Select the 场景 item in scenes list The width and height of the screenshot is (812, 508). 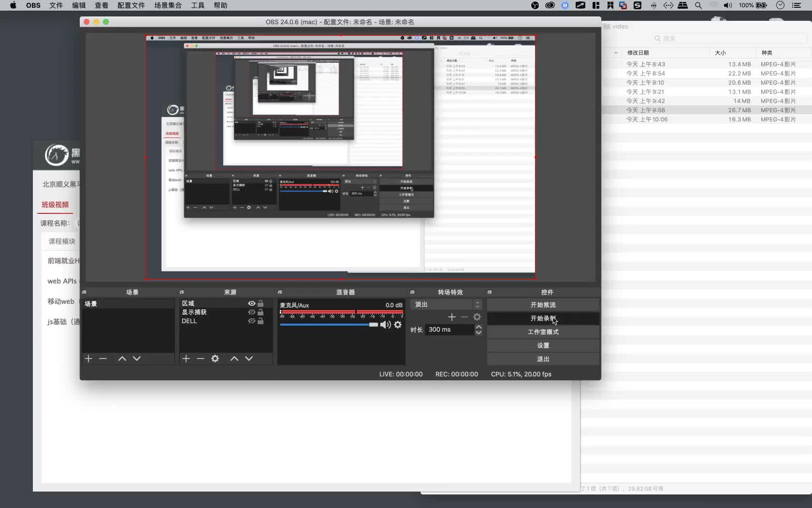click(x=128, y=304)
